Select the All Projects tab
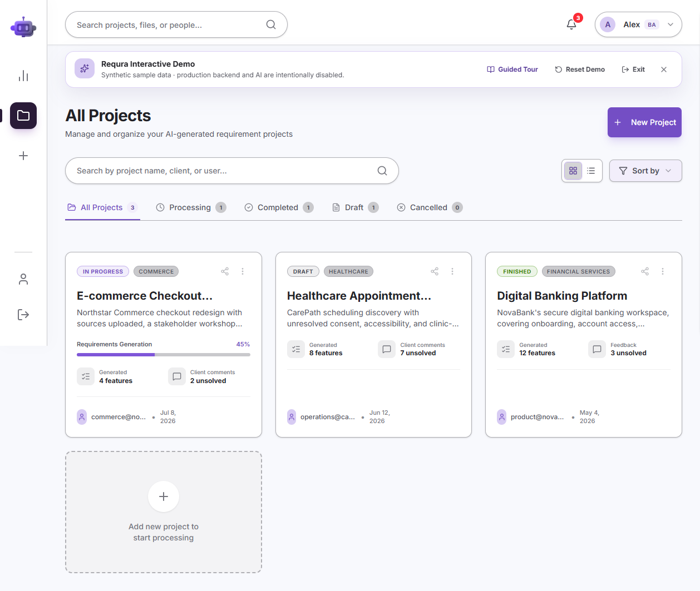The width and height of the screenshot is (700, 591). (102, 207)
